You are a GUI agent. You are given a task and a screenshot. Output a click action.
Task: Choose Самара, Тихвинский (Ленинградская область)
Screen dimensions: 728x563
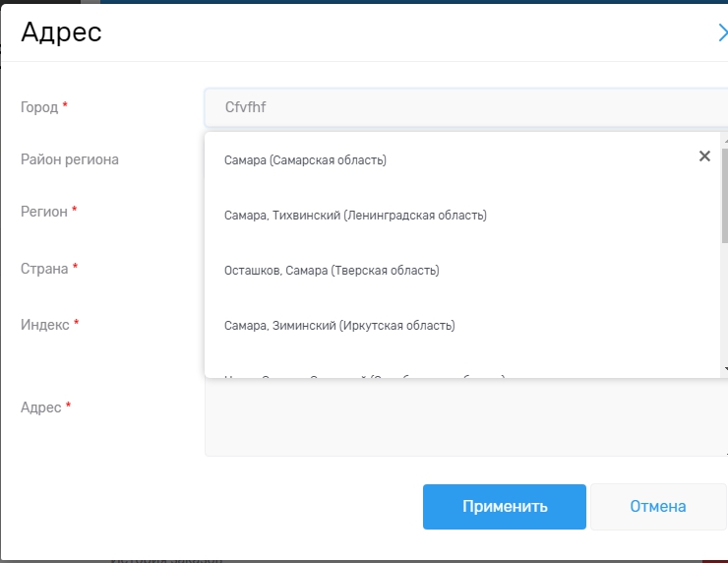(x=355, y=215)
